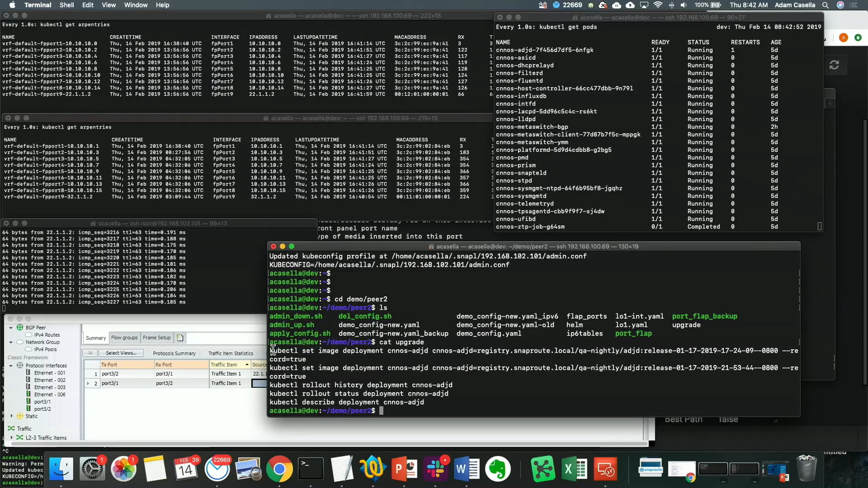Open the Traffic Item Statistics tab
This screenshot has width=868, height=488.
[x=230, y=354]
